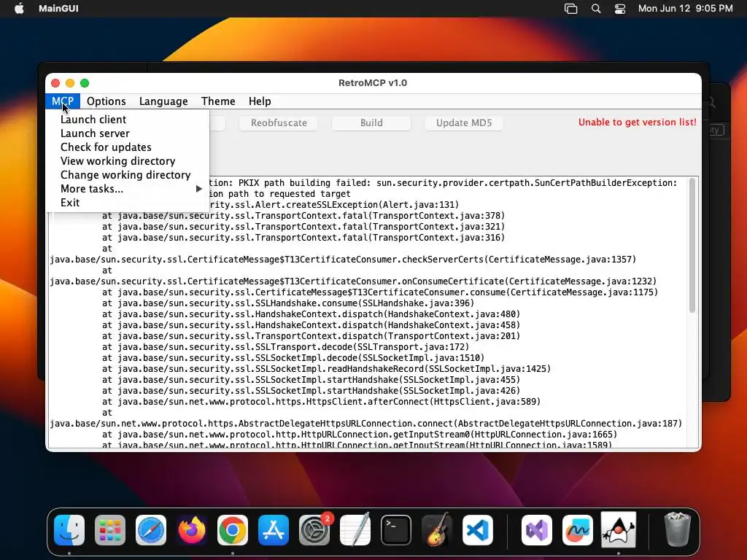The width and height of the screenshot is (747, 560).
Task: Open Visual Studio purple icon in dock
Action: (x=537, y=529)
